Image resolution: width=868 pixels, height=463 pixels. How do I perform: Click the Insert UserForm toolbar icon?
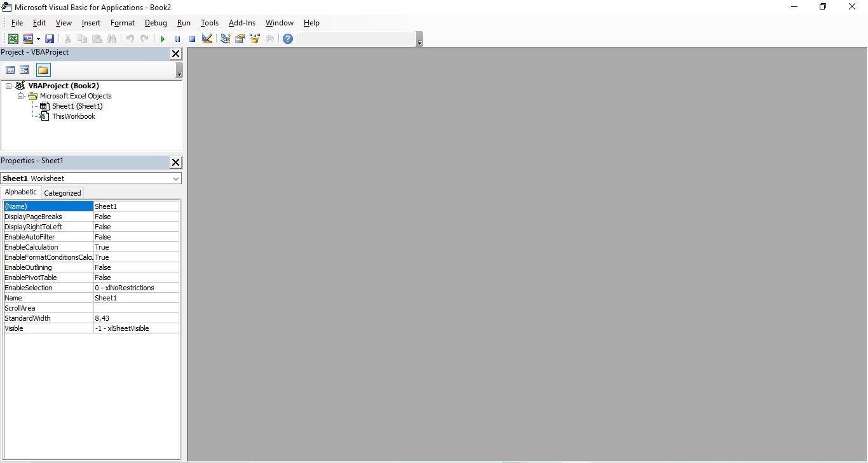point(28,39)
